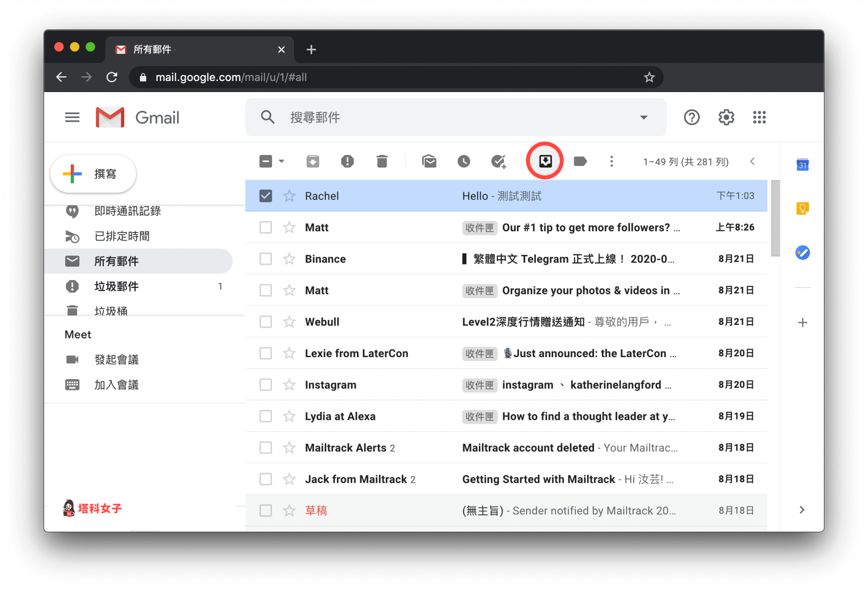Collapse the side panel chevron
868x590 pixels.
point(801,510)
